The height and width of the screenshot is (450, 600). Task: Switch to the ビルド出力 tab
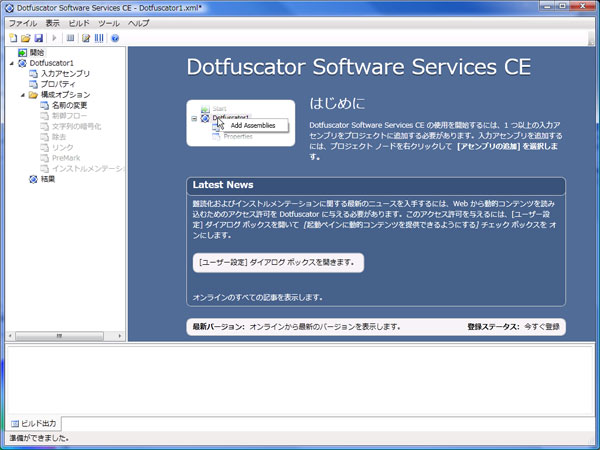tap(34, 424)
